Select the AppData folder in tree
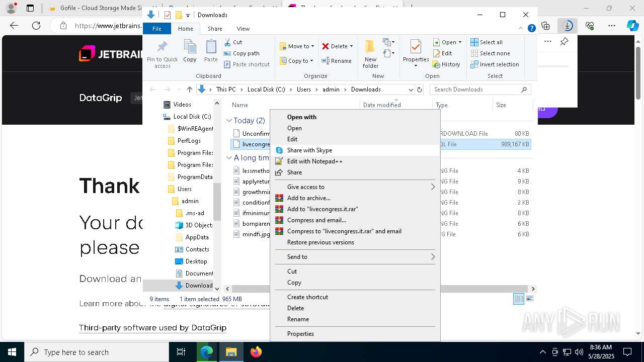 [x=192, y=237]
